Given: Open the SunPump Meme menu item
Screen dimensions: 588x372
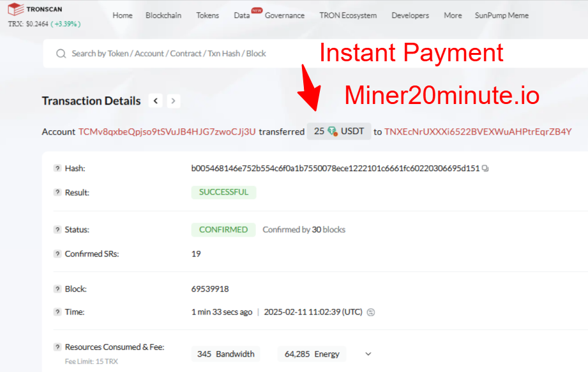Looking at the screenshot, I should [502, 15].
